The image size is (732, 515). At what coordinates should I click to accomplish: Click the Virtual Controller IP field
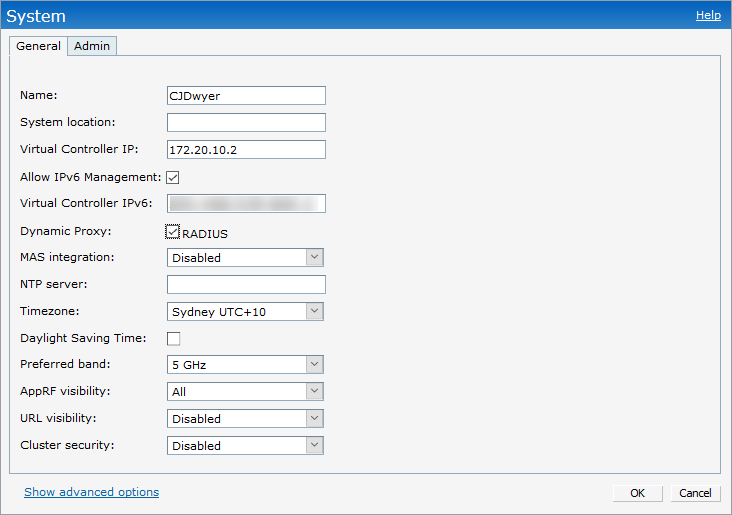point(246,150)
